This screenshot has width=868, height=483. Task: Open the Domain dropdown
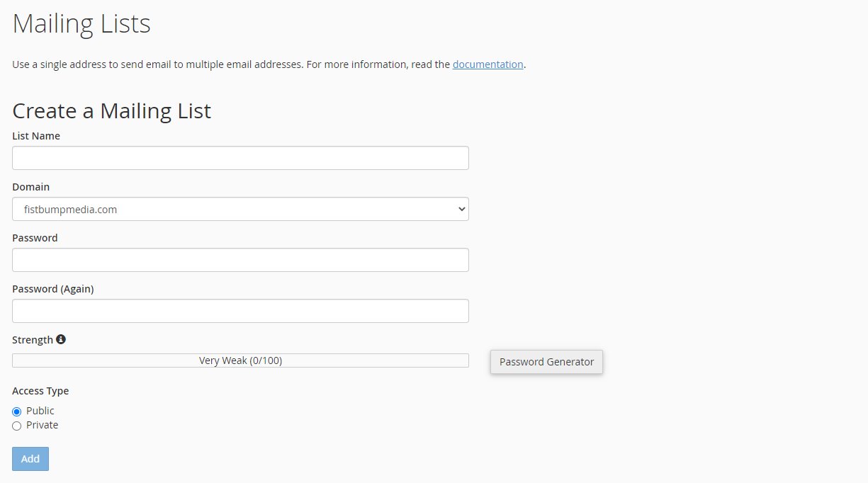point(240,209)
